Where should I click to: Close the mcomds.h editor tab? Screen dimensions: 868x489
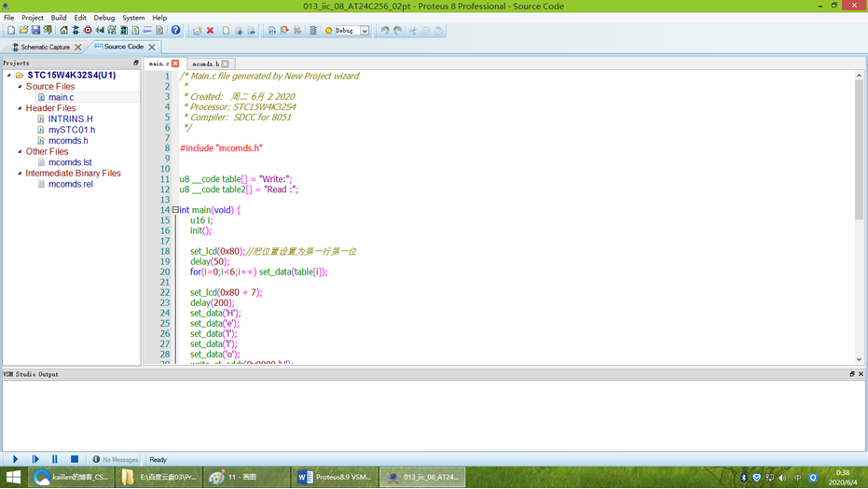pyautogui.click(x=226, y=64)
